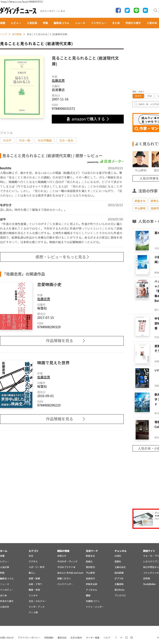
Task: Click the ハッタリの流儀 book cover
Action: coord(142,289)
